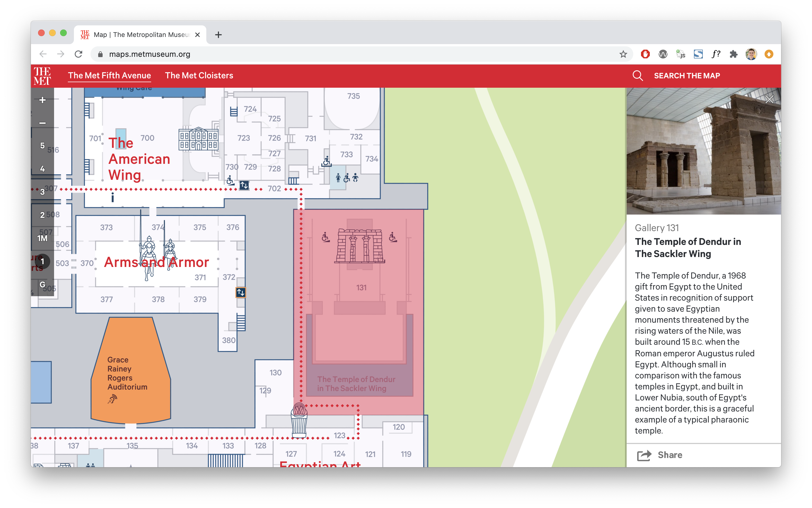Open The Met Cloisters map tab
This screenshot has width=812, height=508.
(x=199, y=76)
